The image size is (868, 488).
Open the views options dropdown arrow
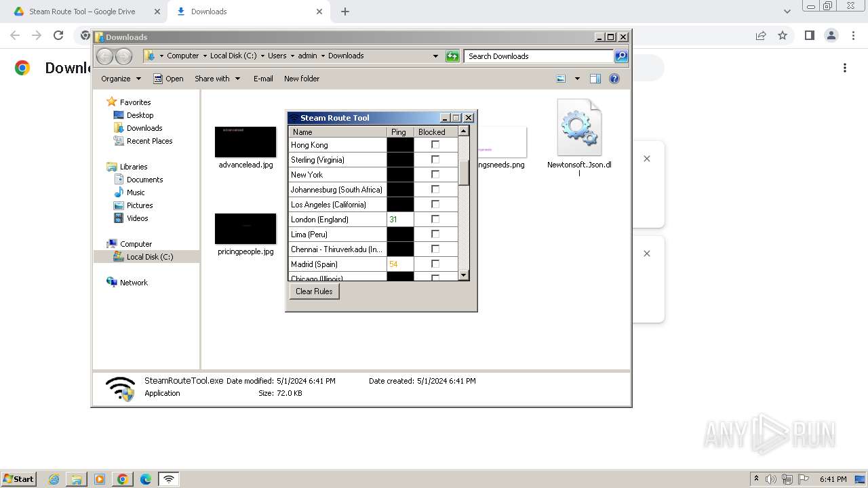point(577,79)
